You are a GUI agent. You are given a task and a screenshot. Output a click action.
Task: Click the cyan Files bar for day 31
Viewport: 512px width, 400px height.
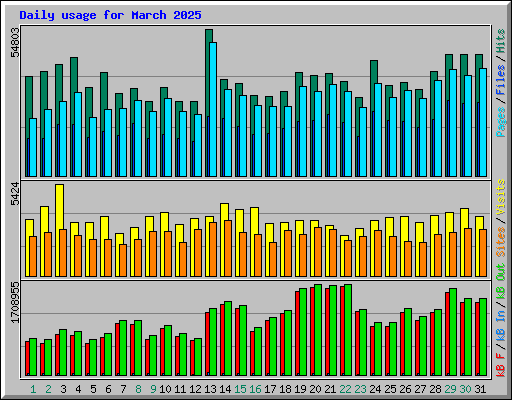[x=483, y=123]
